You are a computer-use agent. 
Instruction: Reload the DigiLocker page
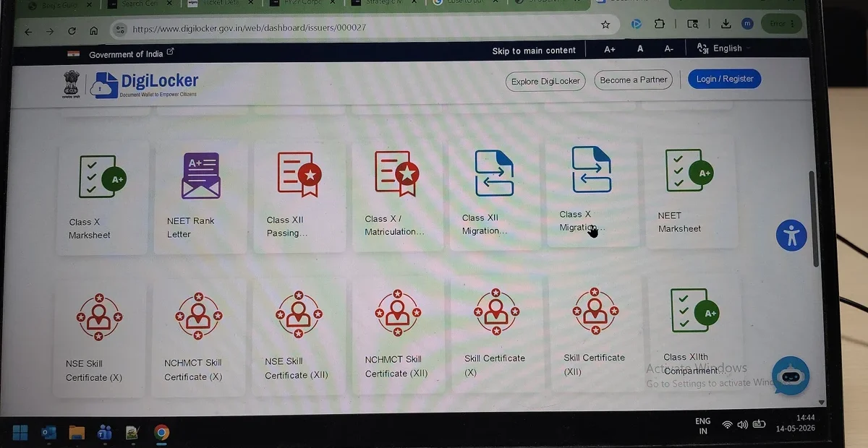[x=72, y=31]
